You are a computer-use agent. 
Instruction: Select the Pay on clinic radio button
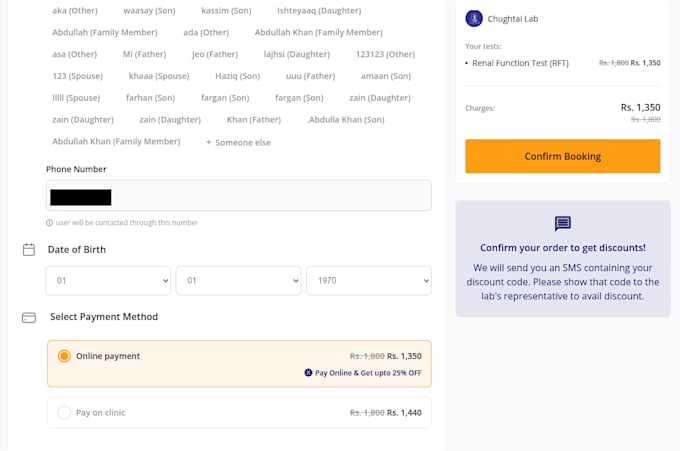tap(64, 412)
